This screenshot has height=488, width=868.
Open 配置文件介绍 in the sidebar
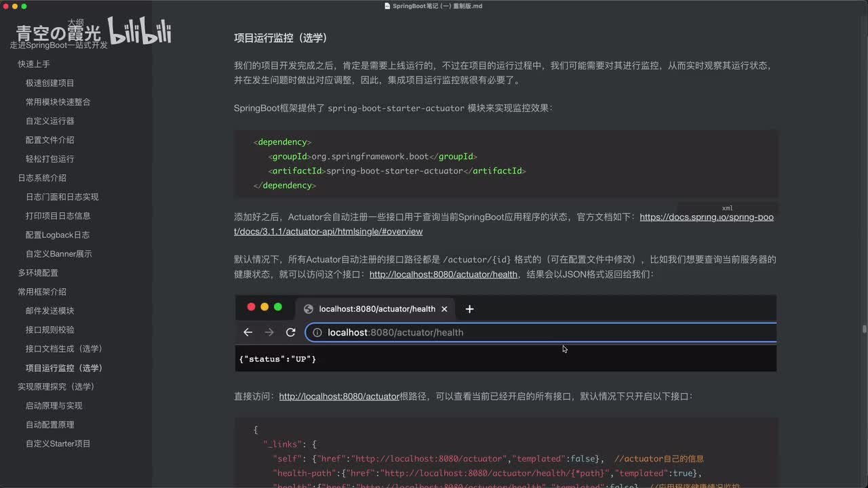(50, 140)
